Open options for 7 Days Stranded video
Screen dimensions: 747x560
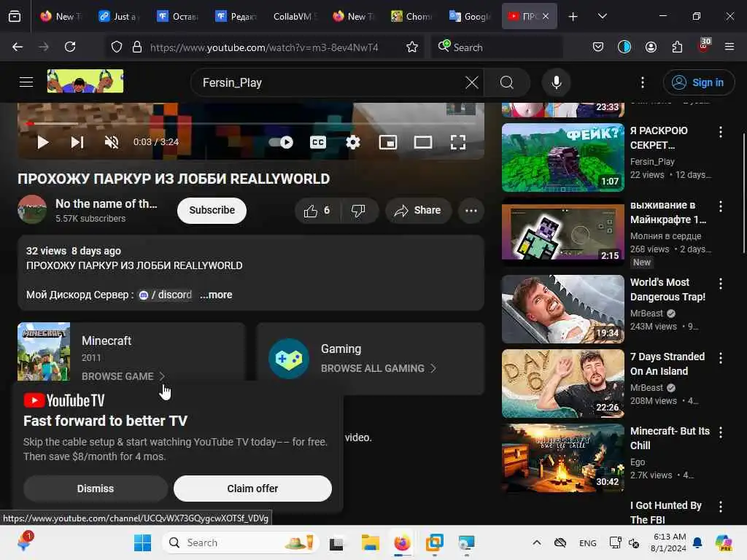click(x=720, y=358)
